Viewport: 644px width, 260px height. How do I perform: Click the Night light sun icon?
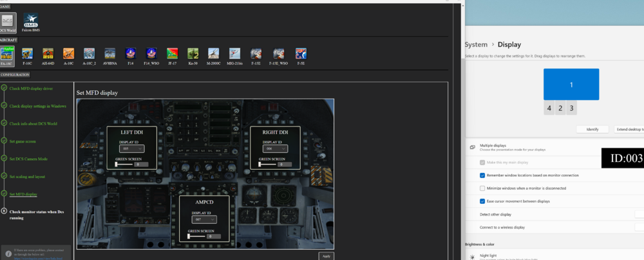pyautogui.click(x=472, y=257)
